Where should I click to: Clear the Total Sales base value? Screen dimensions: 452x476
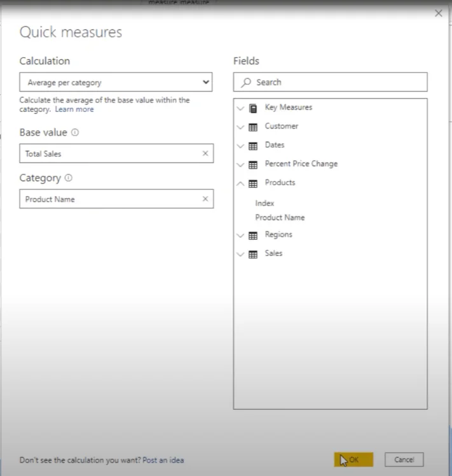(x=205, y=153)
